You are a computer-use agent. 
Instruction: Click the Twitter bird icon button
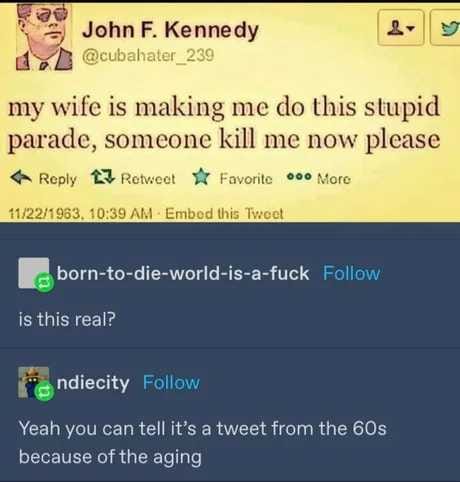(446, 28)
